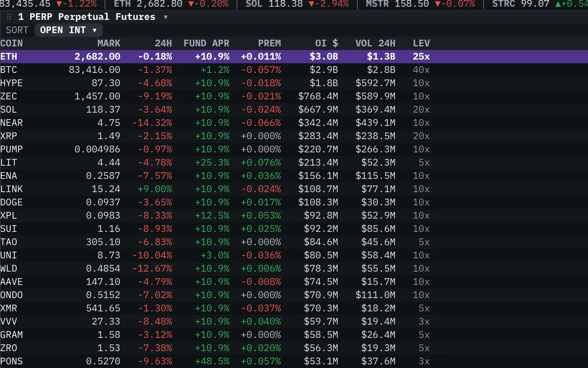Click the panel drag handle icon

9,17
